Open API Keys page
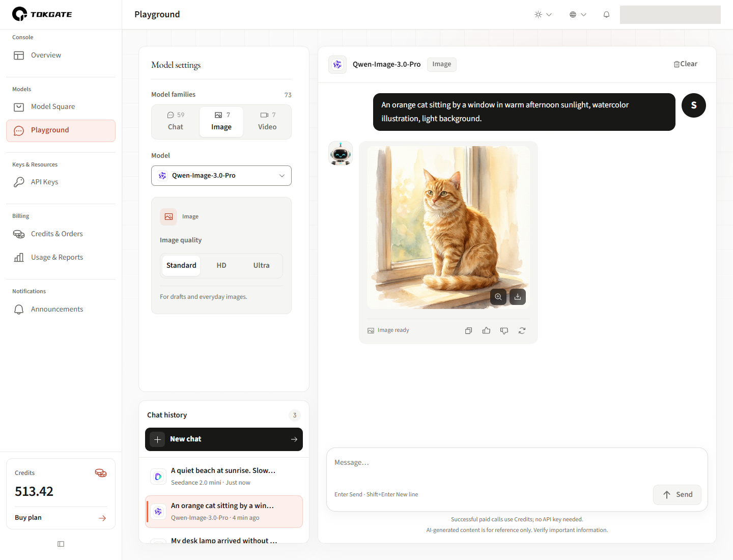The image size is (733, 560). coord(61,182)
